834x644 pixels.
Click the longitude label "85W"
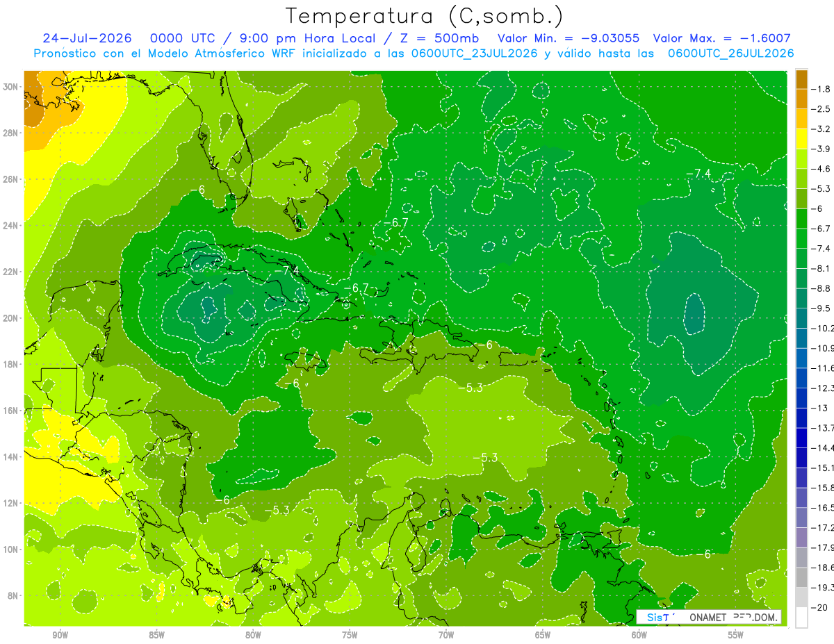(156, 635)
